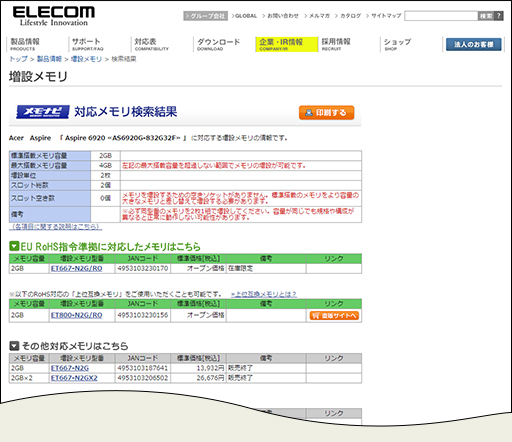Click the 最大搭載メモリ容量 row label
This screenshot has width=512, height=442.
coord(50,165)
